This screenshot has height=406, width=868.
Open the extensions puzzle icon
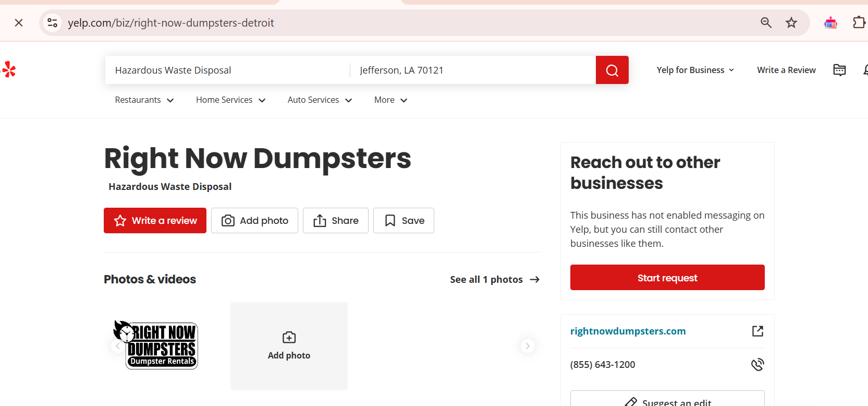[859, 22]
